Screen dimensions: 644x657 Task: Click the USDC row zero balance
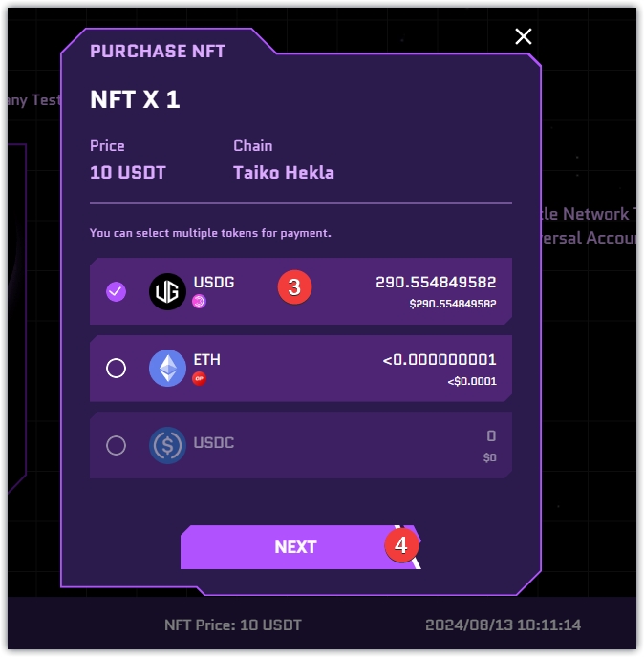point(490,436)
